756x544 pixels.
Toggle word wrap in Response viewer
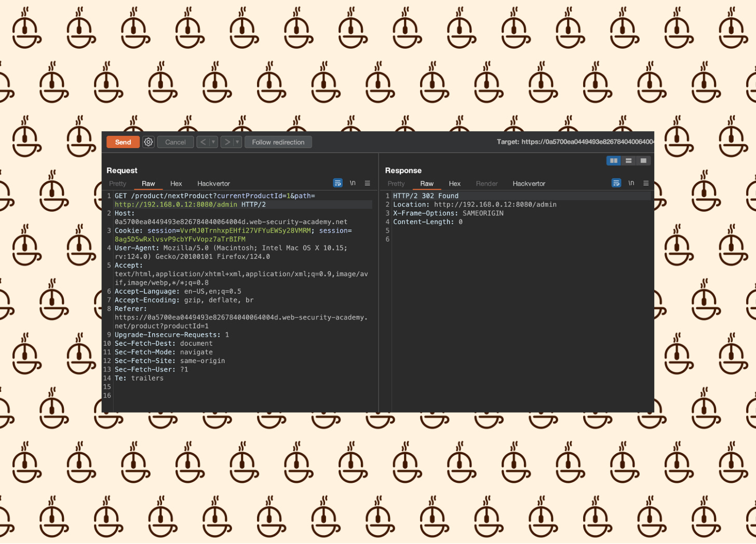pyautogui.click(x=616, y=183)
